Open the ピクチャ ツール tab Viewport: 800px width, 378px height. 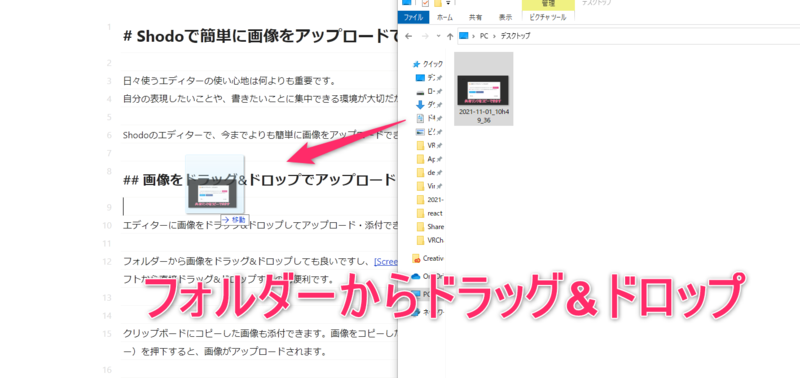tap(548, 17)
